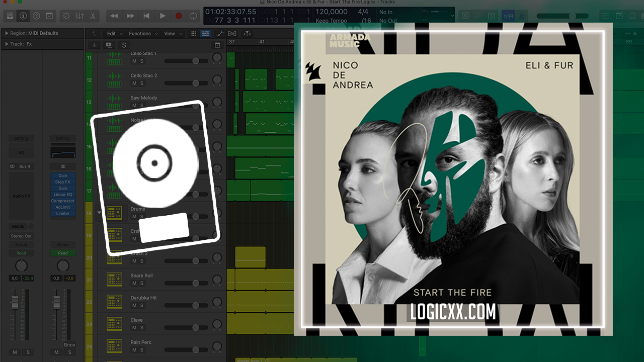The width and height of the screenshot is (644, 362).
Task: Open the Edit menu in tracks area
Action: tap(112, 34)
